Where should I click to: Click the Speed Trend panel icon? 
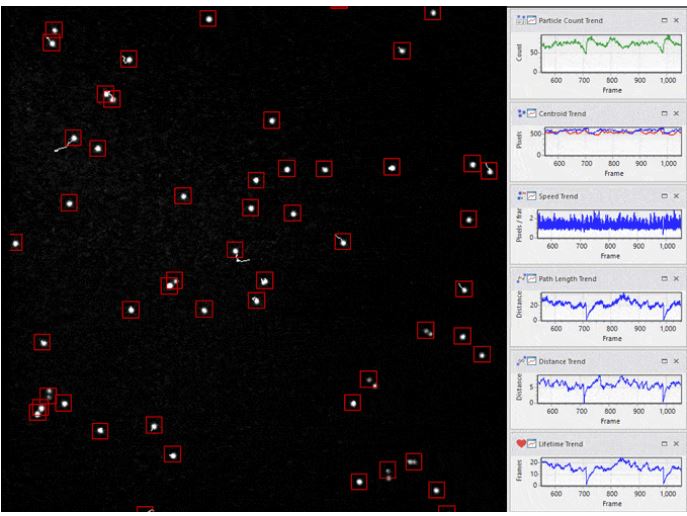click(x=521, y=196)
